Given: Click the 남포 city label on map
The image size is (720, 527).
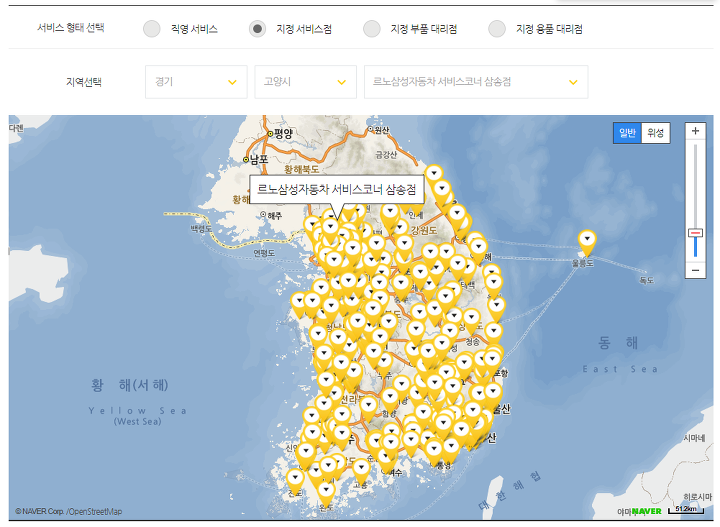Looking at the screenshot, I should click(259, 159).
